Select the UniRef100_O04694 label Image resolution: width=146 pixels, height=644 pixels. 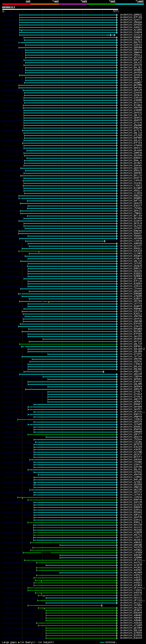(x=131, y=32)
